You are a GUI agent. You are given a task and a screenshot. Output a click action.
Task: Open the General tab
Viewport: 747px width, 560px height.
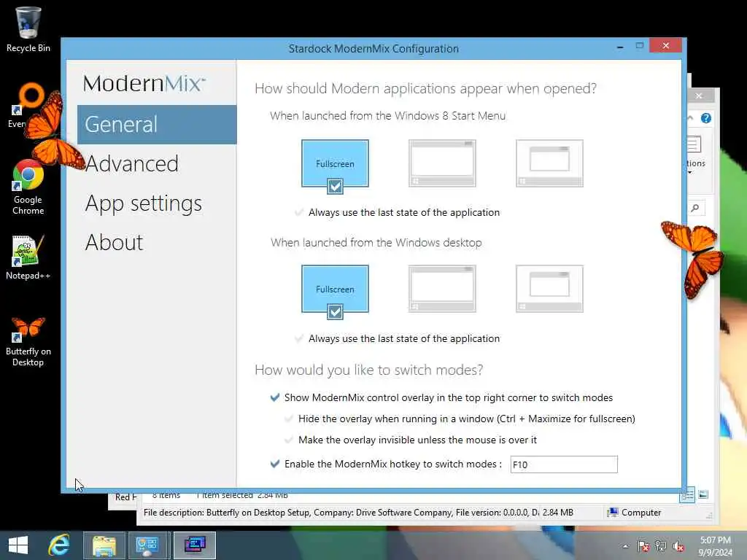point(157,124)
